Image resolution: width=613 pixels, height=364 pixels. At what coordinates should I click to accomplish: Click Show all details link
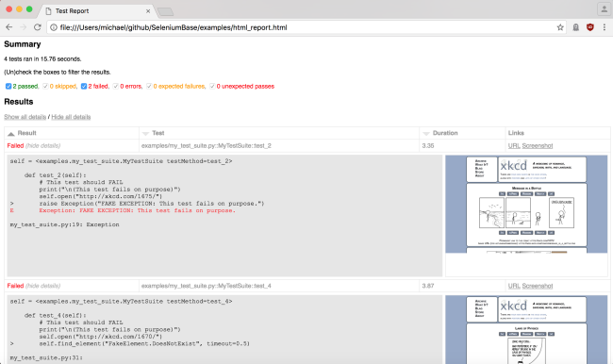[x=25, y=117]
